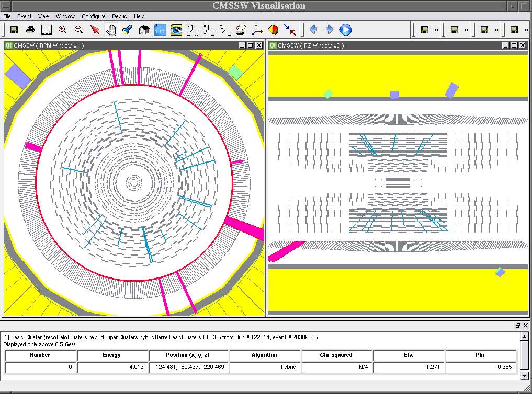
Task: Open the Window menu
Action: click(x=65, y=16)
